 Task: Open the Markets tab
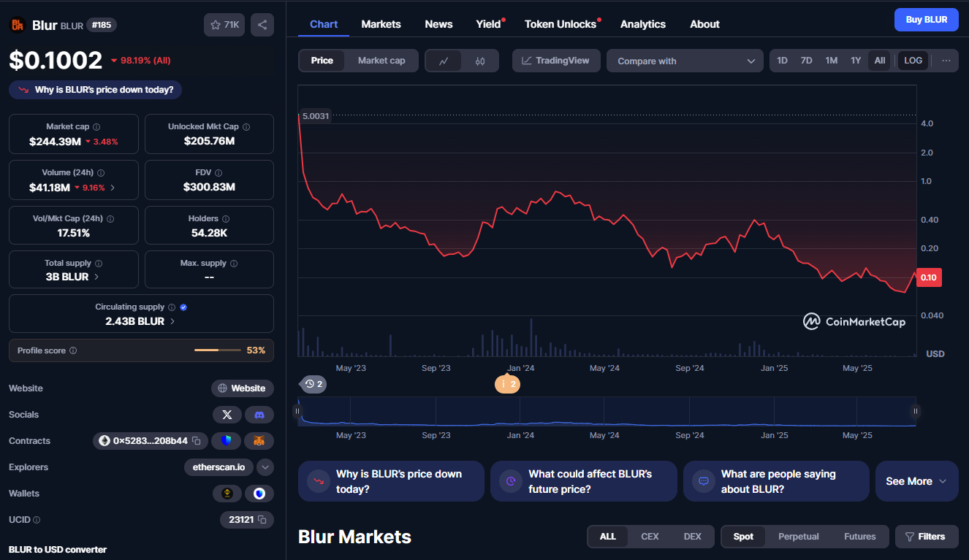[x=381, y=24]
